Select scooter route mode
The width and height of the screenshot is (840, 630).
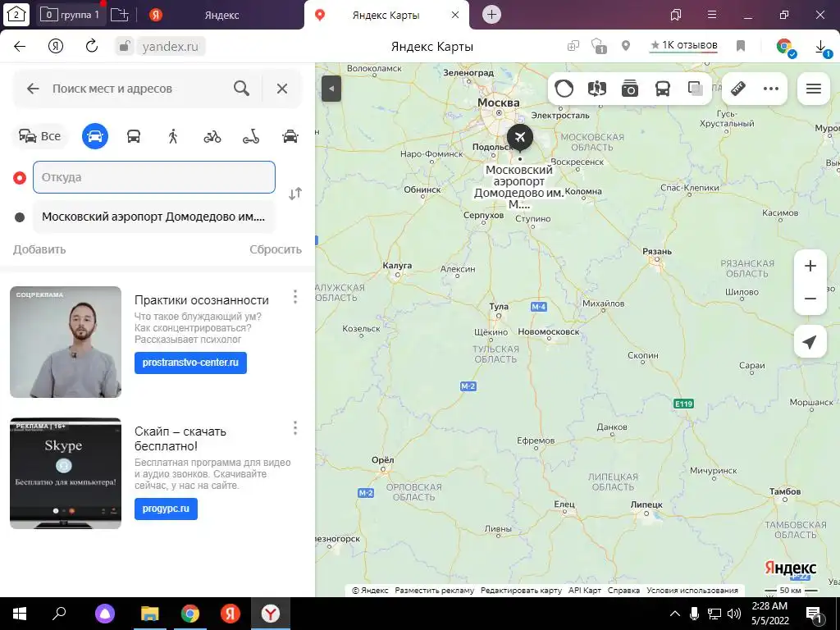coord(251,137)
